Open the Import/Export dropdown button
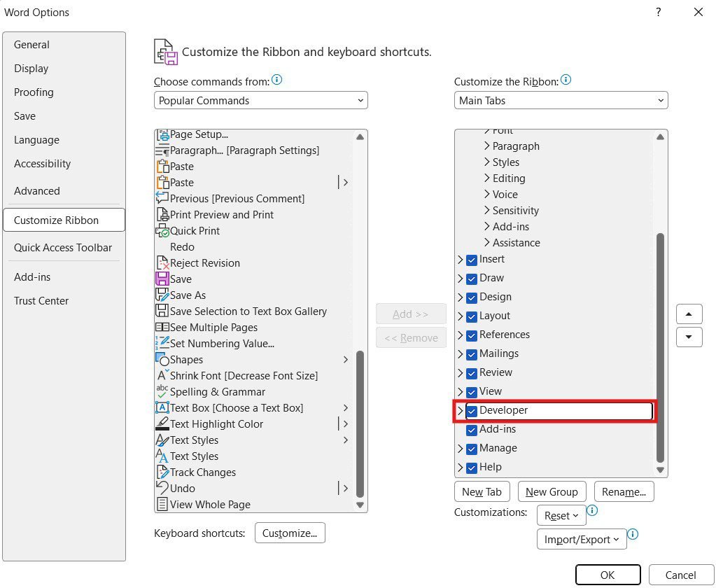 [x=582, y=540]
